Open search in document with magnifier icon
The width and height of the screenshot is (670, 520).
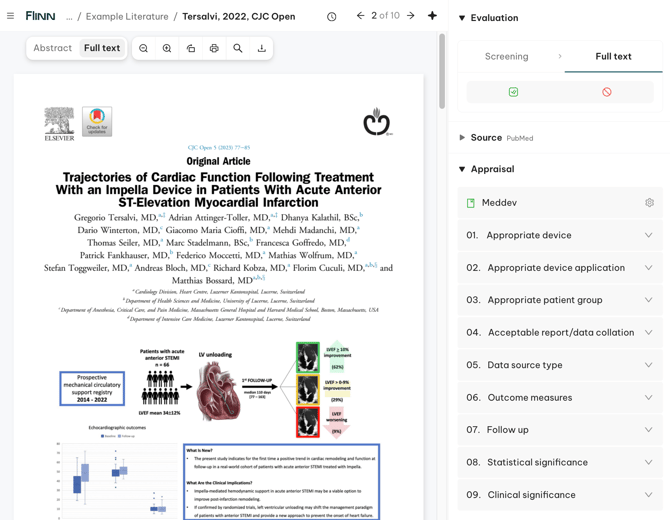click(x=238, y=48)
